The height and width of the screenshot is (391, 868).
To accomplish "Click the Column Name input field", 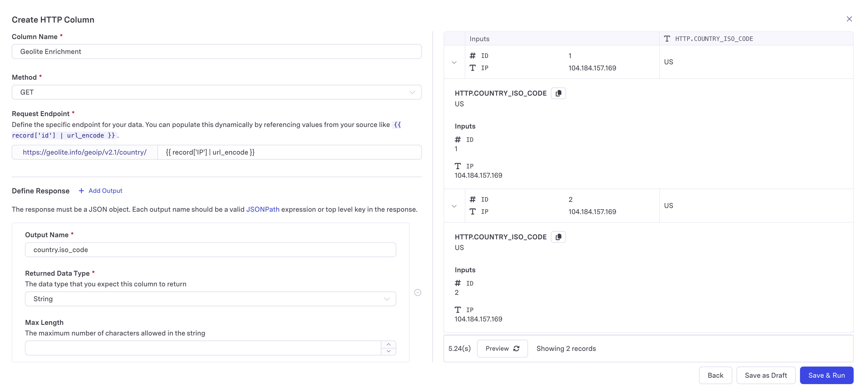I will click(216, 52).
